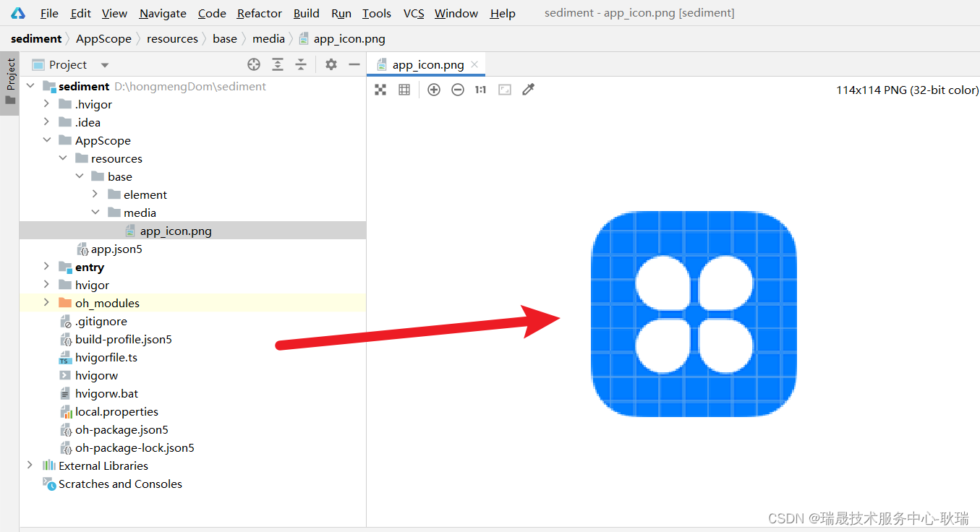Select the oh-package.json5 file

click(x=122, y=430)
